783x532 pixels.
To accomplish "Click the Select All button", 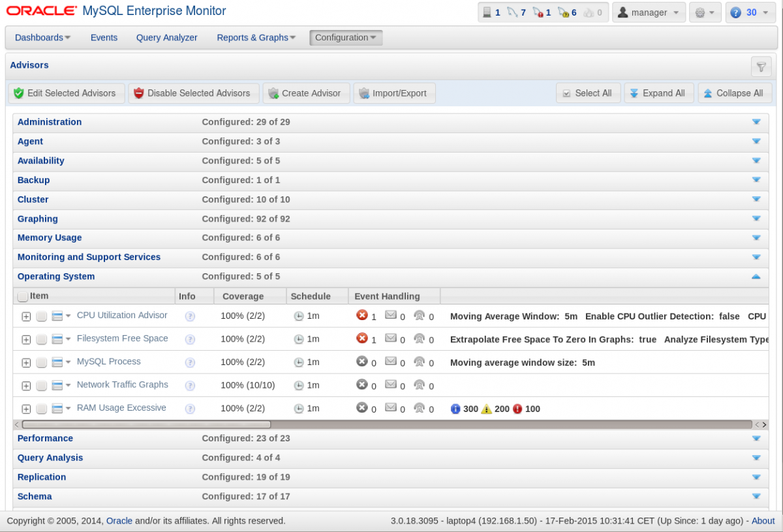I will (588, 93).
